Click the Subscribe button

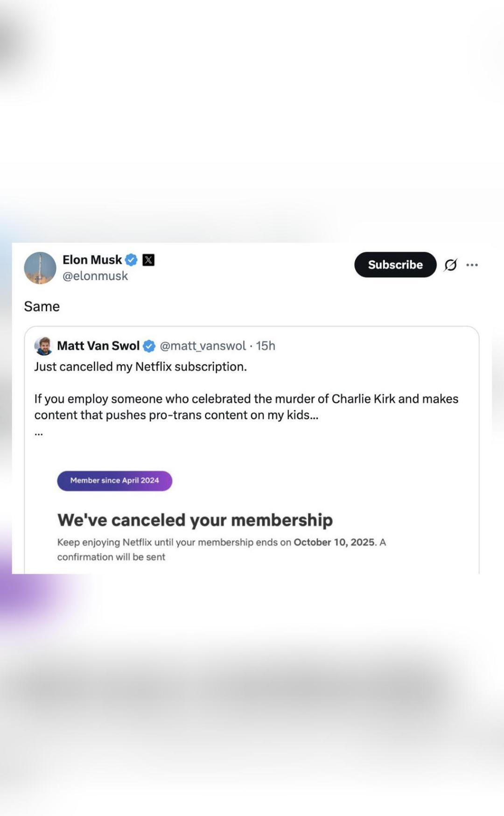(395, 265)
